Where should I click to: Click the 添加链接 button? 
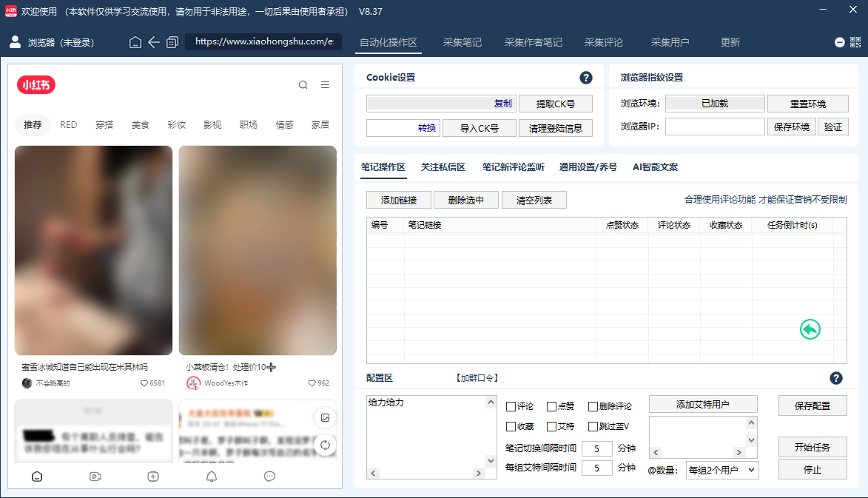click(x=399, y=201)
